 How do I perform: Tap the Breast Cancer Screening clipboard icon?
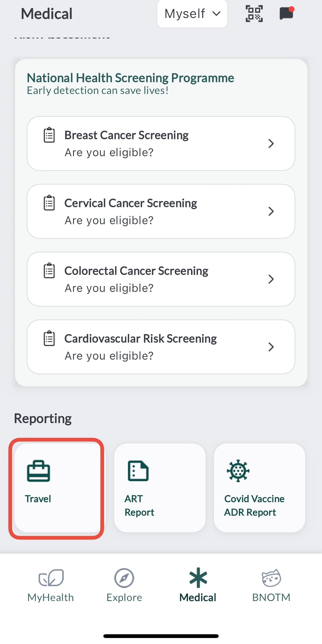tap(49, 135)
